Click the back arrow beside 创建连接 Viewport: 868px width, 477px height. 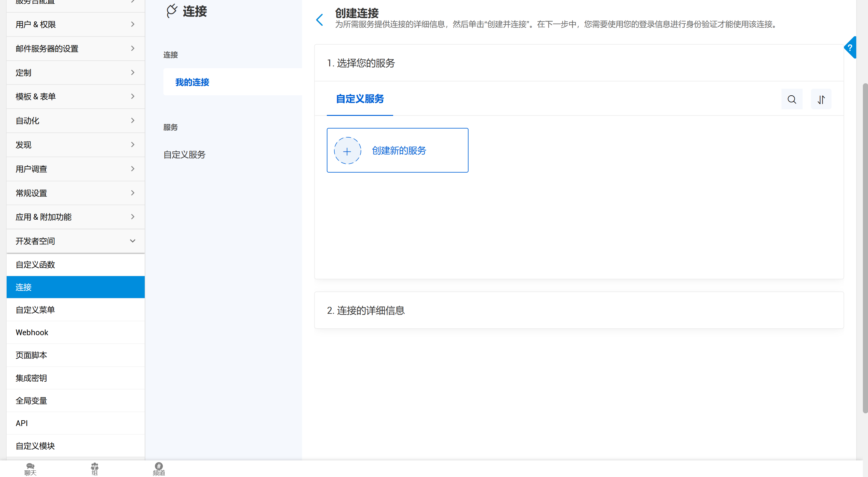320,20
